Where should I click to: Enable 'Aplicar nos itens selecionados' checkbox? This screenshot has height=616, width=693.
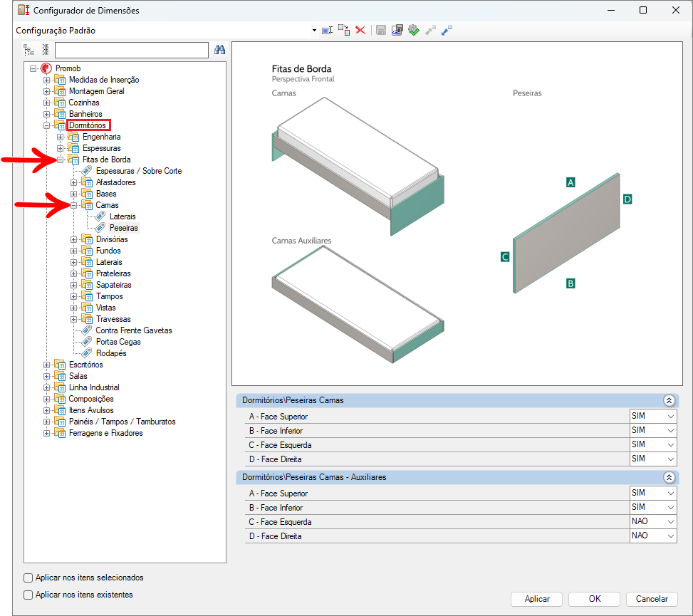click(28, 578)
